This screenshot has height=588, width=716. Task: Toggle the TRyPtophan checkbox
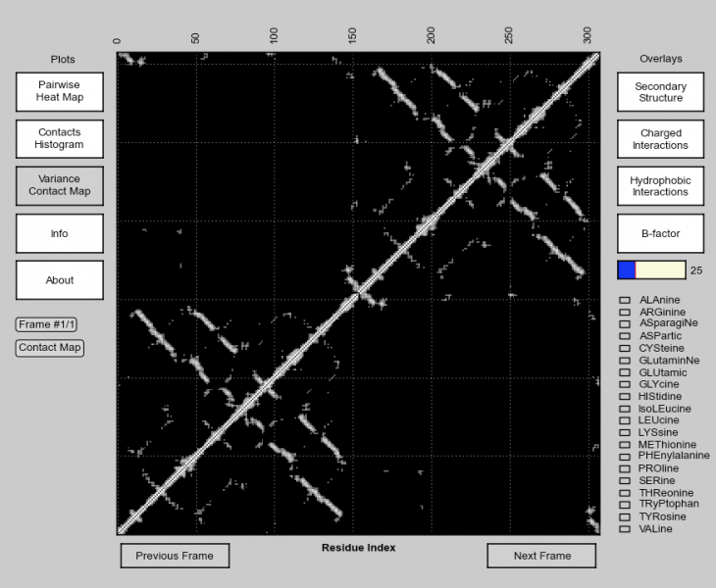tap(624, 505)
